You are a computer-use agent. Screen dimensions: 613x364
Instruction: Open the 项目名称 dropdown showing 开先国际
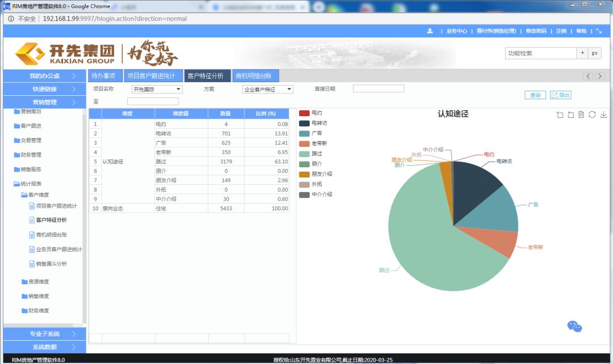coord(157,90)
